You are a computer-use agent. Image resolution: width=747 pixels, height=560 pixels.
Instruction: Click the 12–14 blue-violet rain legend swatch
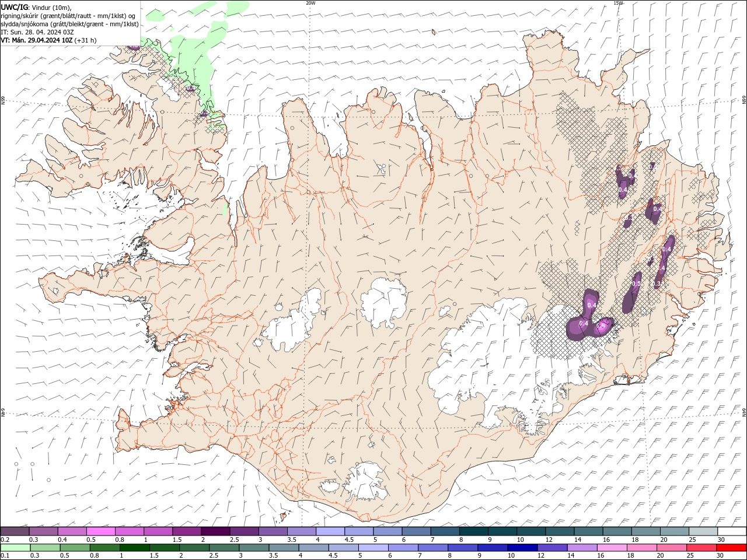(x=551, y=548)
